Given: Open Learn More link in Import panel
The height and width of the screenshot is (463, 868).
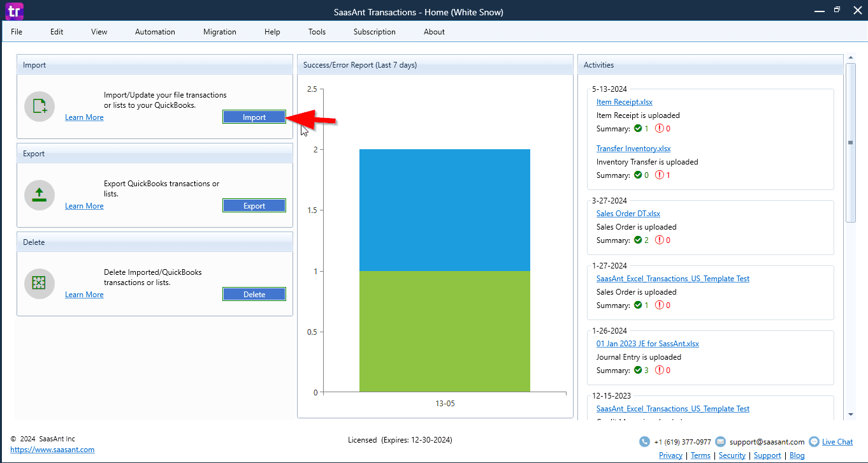Looking at the screenshot, I should pyautogui.click(x=84, y=117).
